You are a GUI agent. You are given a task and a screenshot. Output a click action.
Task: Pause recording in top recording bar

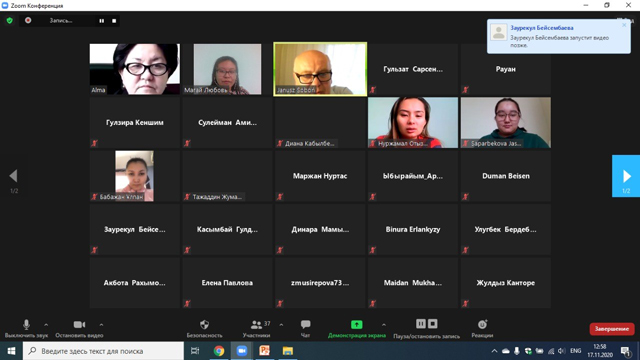(x=102, y=21)
